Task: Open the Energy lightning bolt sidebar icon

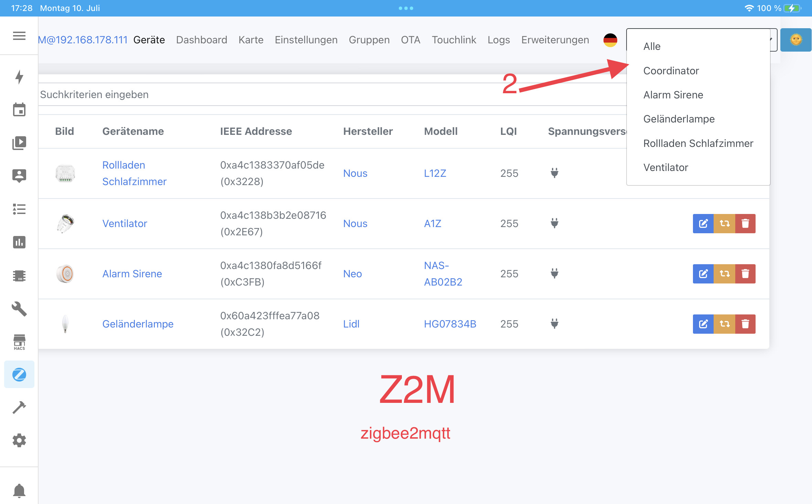Action: [19, 77]
